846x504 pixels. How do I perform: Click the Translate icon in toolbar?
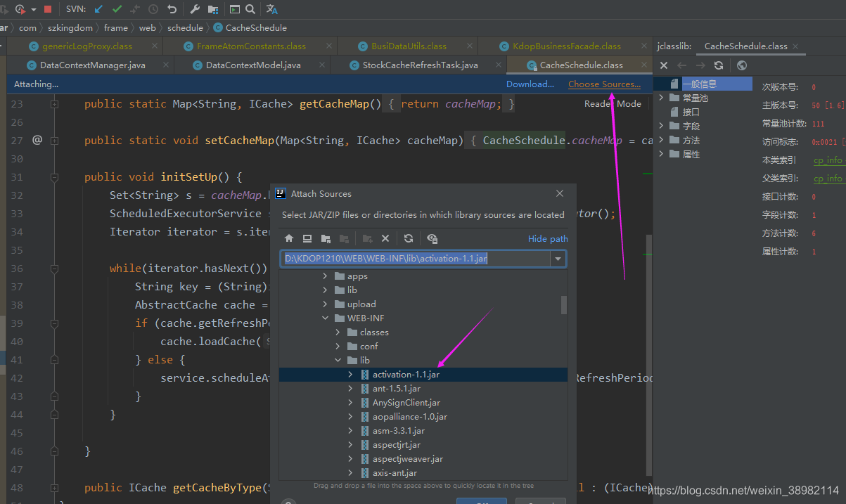tap(272, 9)
